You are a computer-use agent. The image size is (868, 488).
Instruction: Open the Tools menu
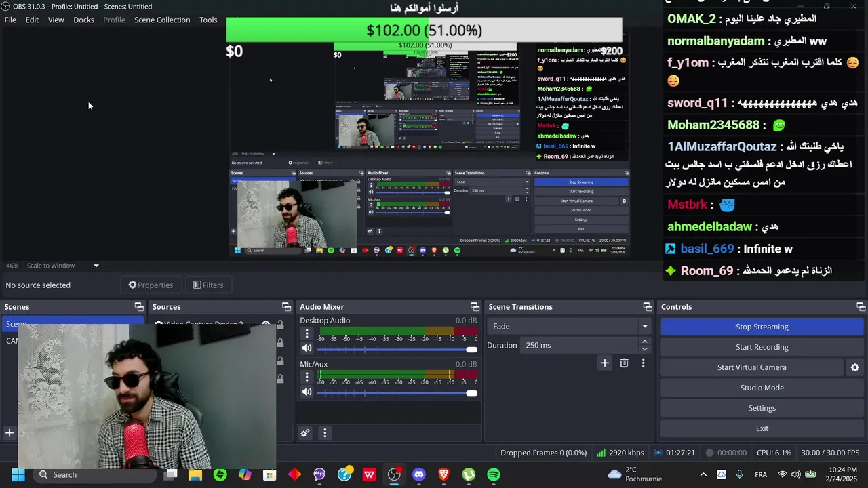[208, 20]
